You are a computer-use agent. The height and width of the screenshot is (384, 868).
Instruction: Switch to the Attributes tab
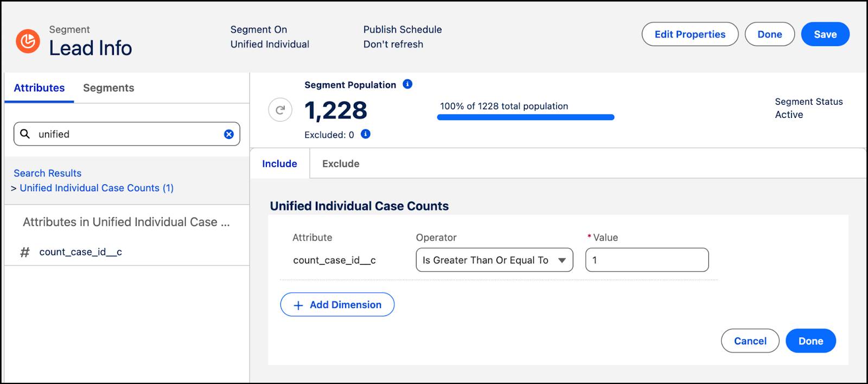tap(39, 88)
